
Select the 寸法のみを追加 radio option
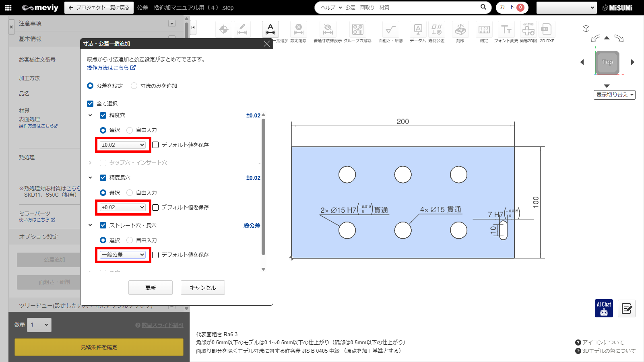[134, 86]
